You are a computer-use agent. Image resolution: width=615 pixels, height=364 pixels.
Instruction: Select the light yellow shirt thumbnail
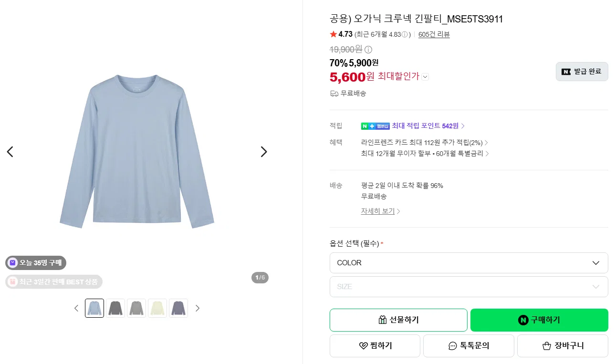(x=157, y=308)
